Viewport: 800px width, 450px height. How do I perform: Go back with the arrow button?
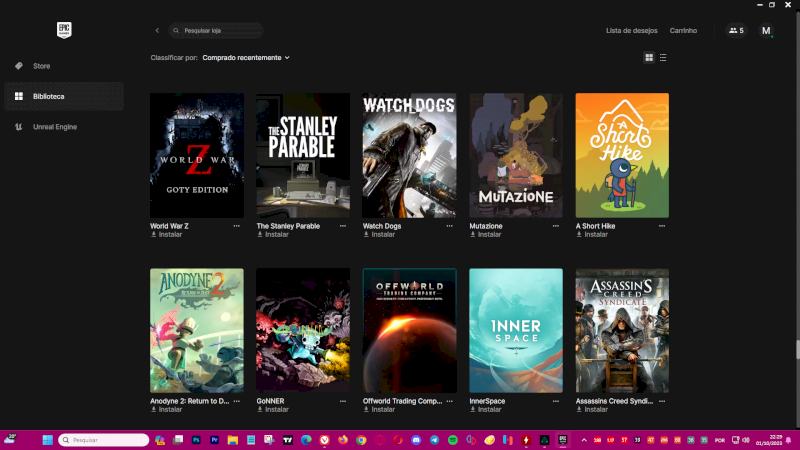[x=157, y=31]
